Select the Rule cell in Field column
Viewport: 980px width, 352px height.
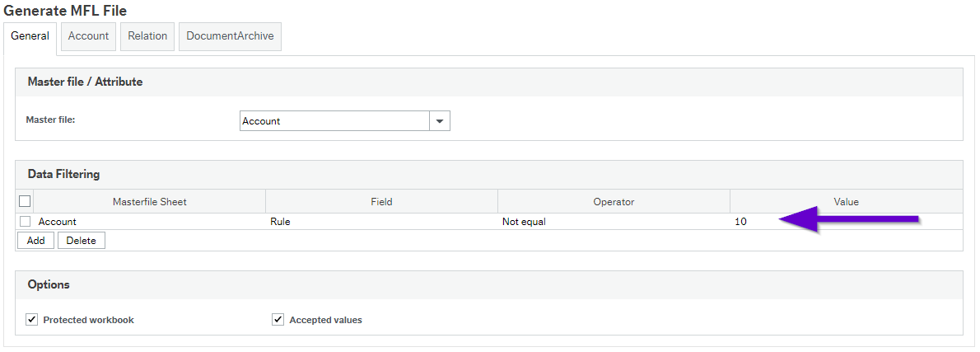381,221
